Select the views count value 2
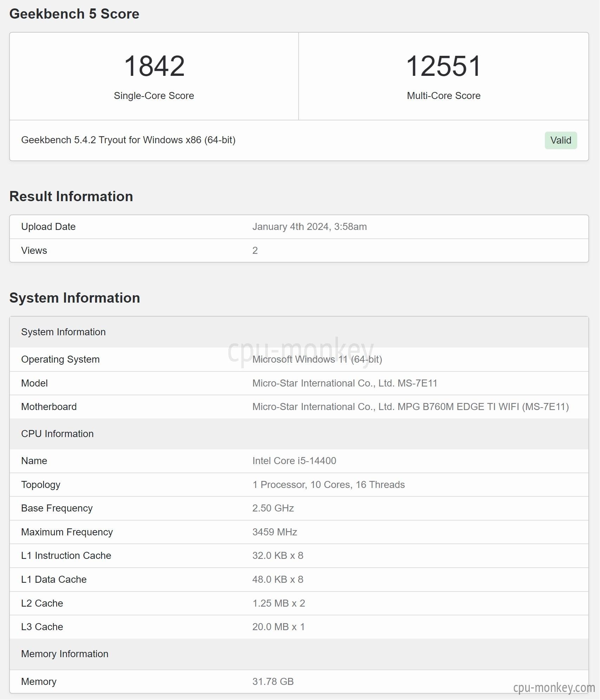This screenshot has height=700, width=600. point(255,251)
